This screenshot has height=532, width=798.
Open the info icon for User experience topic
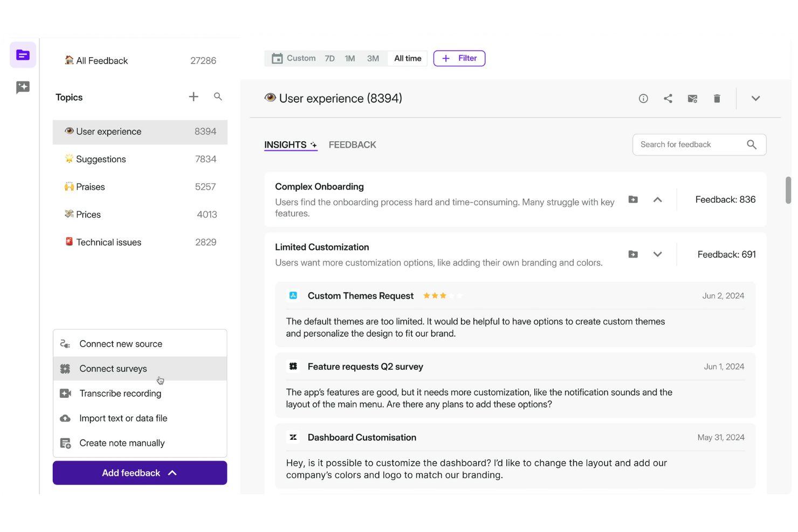point(643,98)
